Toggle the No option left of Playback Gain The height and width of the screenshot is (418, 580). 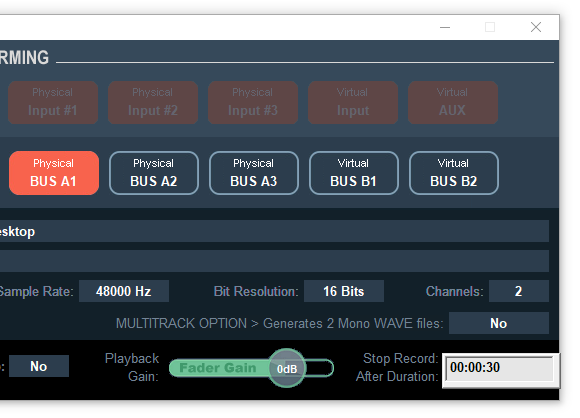tap(39, 366)
